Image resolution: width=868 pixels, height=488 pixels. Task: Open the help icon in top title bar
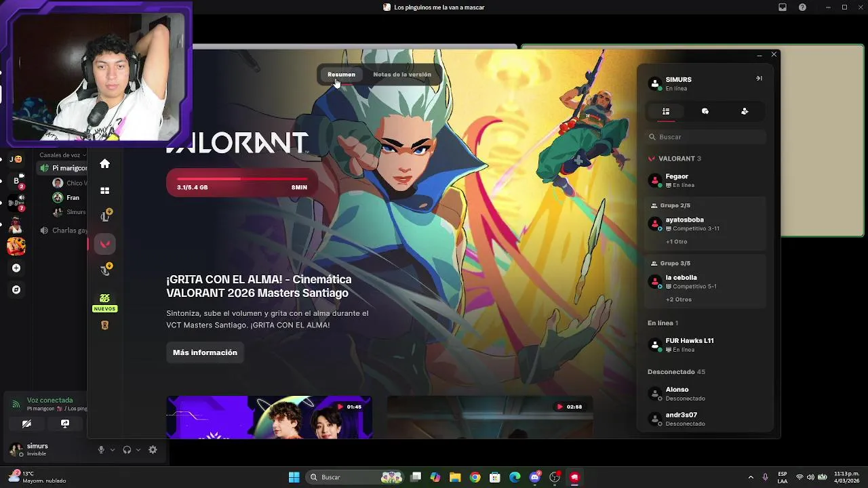[x=803, y=7]
